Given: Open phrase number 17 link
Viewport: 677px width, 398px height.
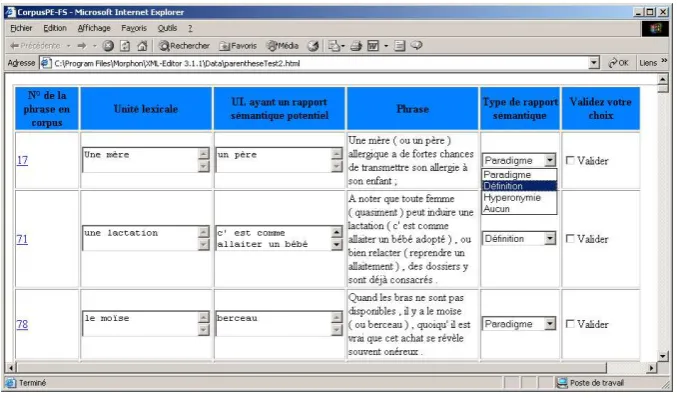Looking at the screenshot, I should tap(22, 160).
